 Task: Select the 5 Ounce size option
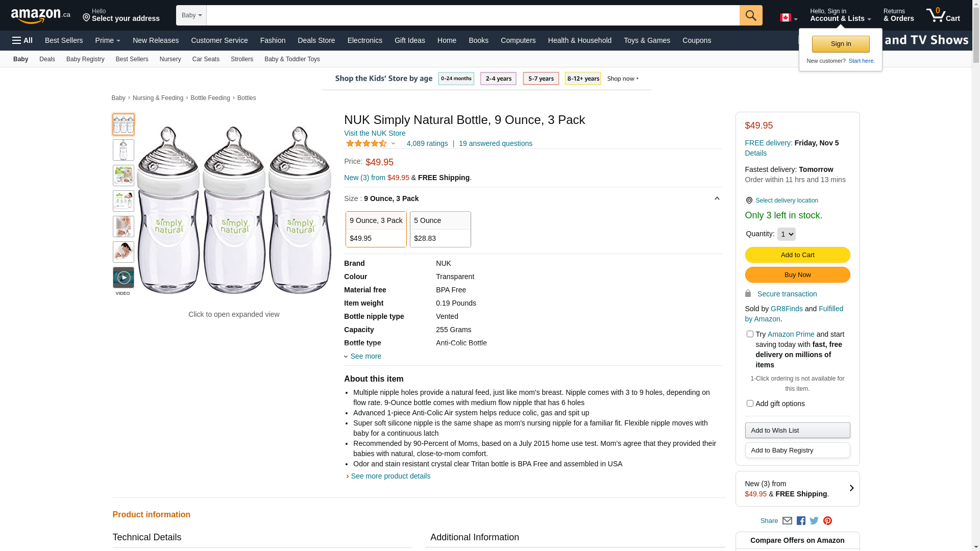coord(440,229)
